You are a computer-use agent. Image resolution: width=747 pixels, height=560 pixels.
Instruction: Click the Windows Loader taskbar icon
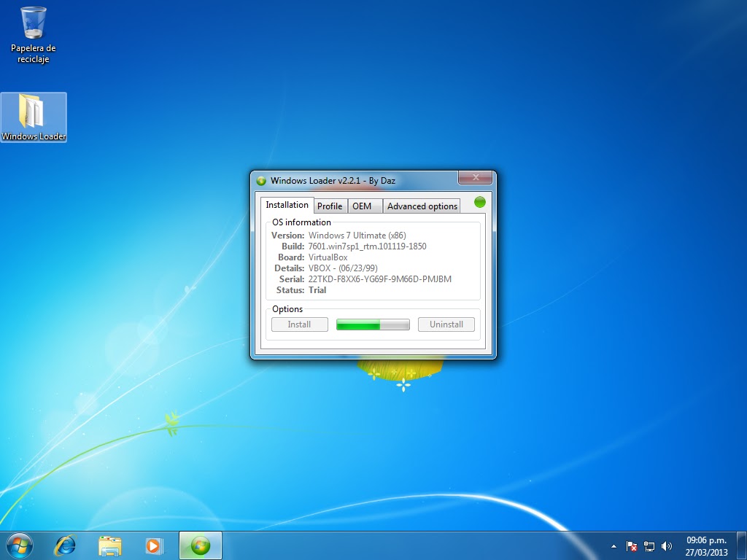pos(200,545)
